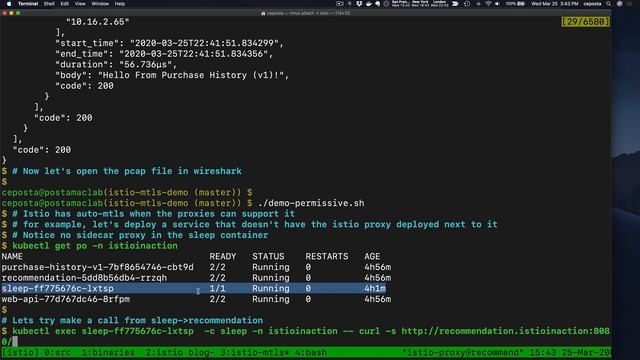Minimize the Terminal window with yellow button
Image resolution: width=640 pixels, height=360 pixels.
(11, 13)
